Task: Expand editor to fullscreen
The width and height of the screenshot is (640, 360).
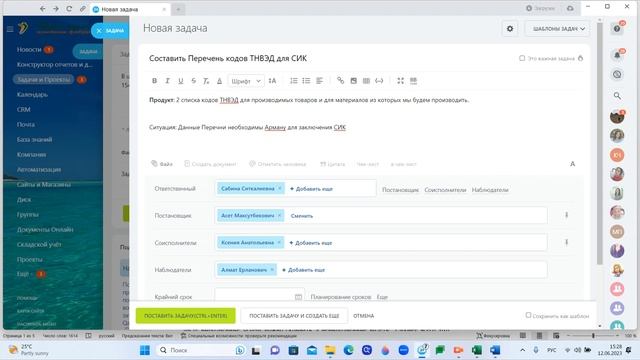Action: point(400,81)
